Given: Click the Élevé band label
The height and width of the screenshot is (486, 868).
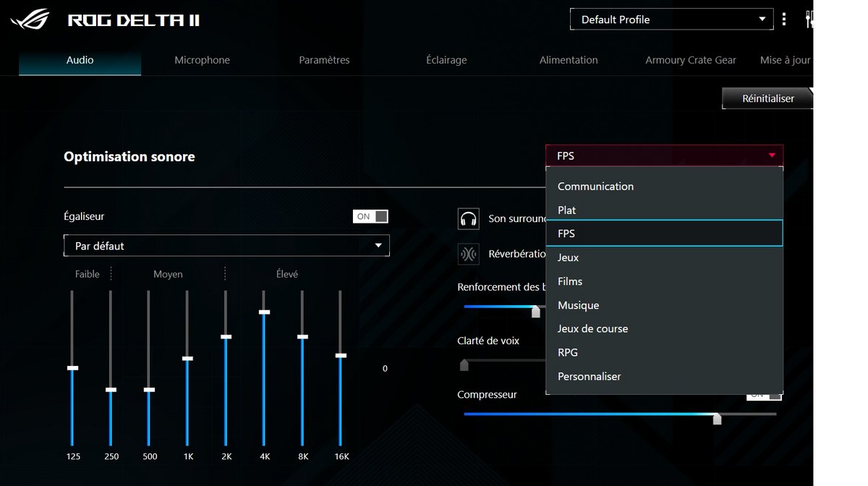Looking at the screenshot, I should tap(287, 274).
